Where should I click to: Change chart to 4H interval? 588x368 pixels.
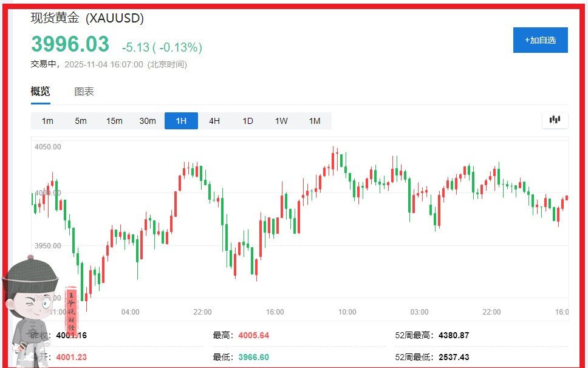pos(214,121)
